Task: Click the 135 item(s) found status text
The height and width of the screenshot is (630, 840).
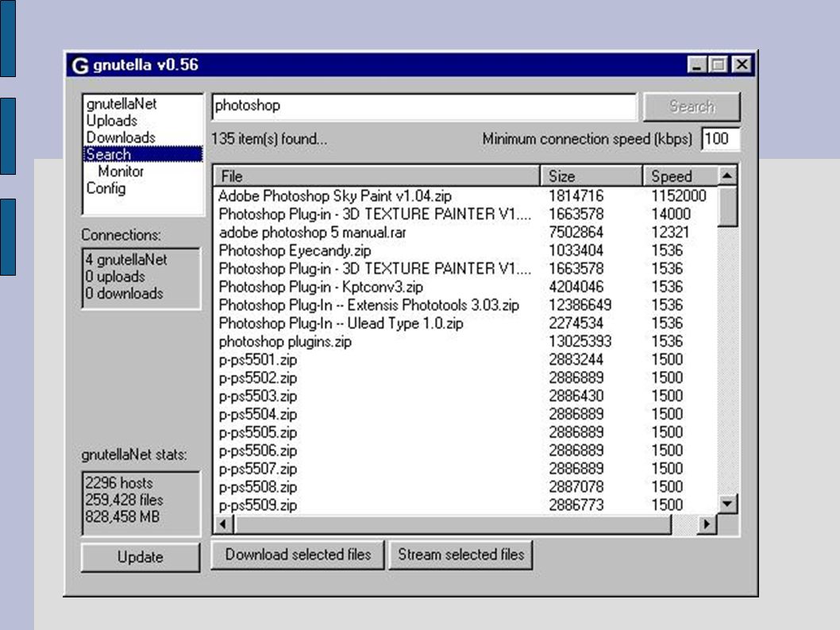Action: (269, 139)
